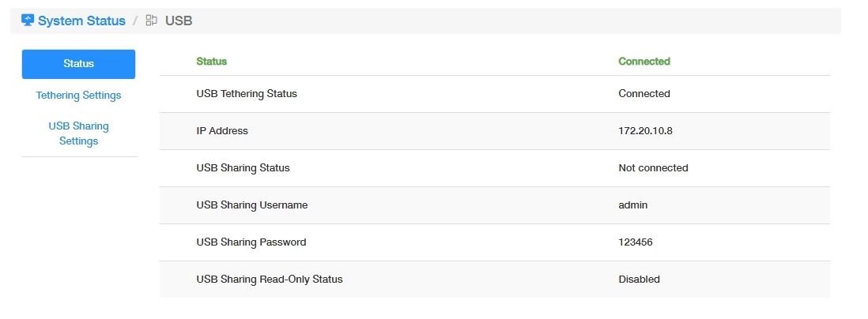Open the System Status breadcrumb link
This screenshot has width=868, height=319.
[81, 21]
